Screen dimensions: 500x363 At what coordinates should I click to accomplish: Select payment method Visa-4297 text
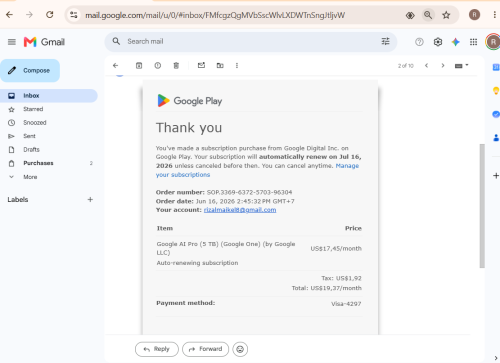pyautogui.click(x=346, y=304)
